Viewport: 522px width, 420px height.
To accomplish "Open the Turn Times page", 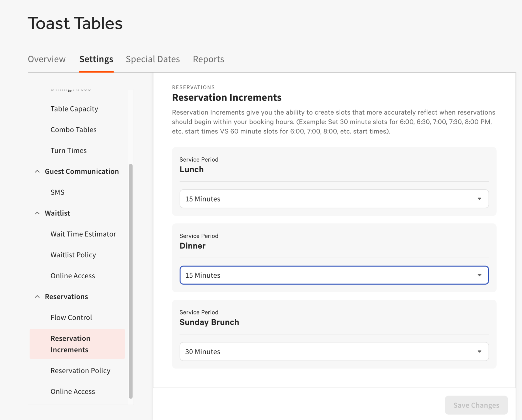I will tap(68, 150).
